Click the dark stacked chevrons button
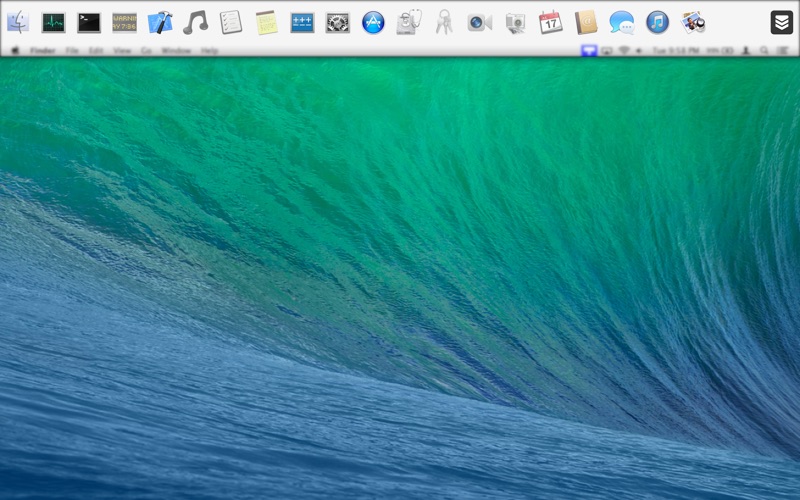This screenshot has height=500, width=800. pos(781,22)
